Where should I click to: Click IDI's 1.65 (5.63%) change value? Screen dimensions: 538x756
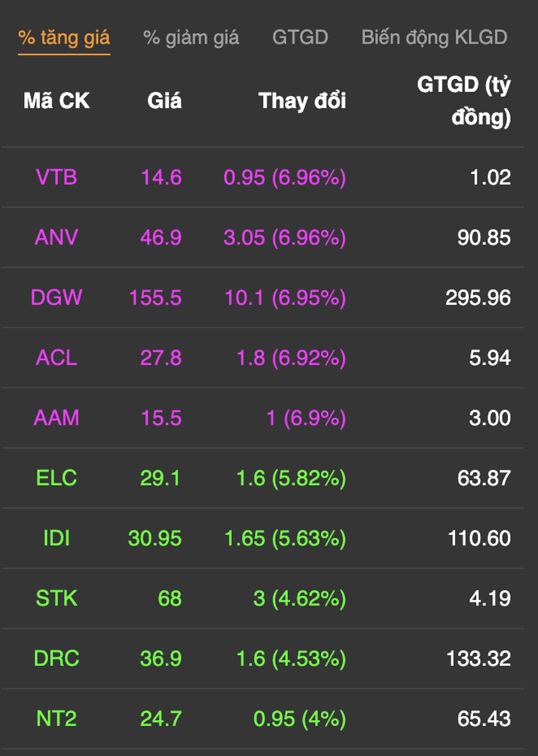point(285,538)
